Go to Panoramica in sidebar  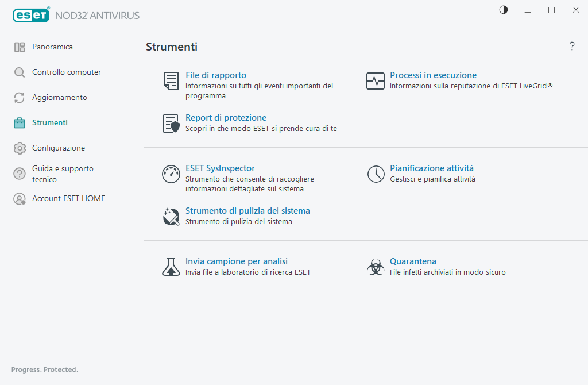coord(52,47)
